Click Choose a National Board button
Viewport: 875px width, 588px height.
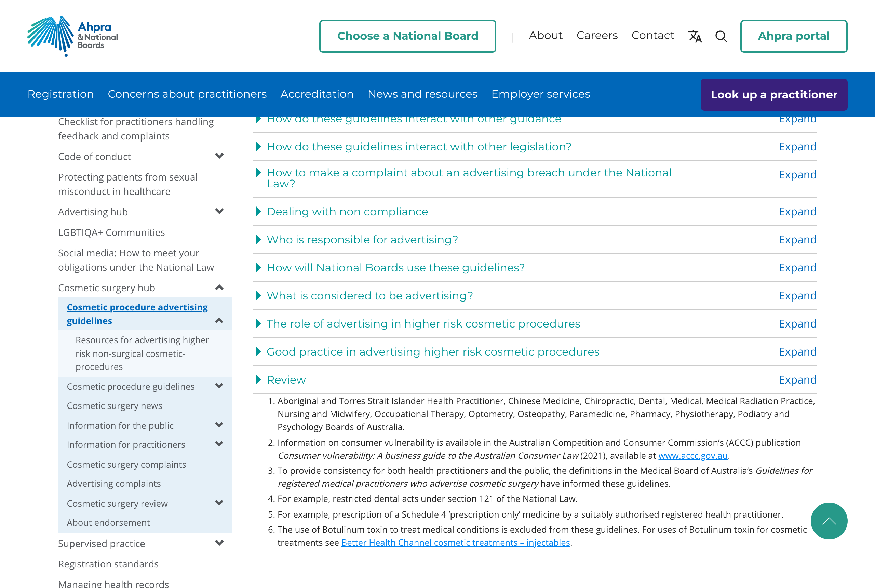coord(407,36)
